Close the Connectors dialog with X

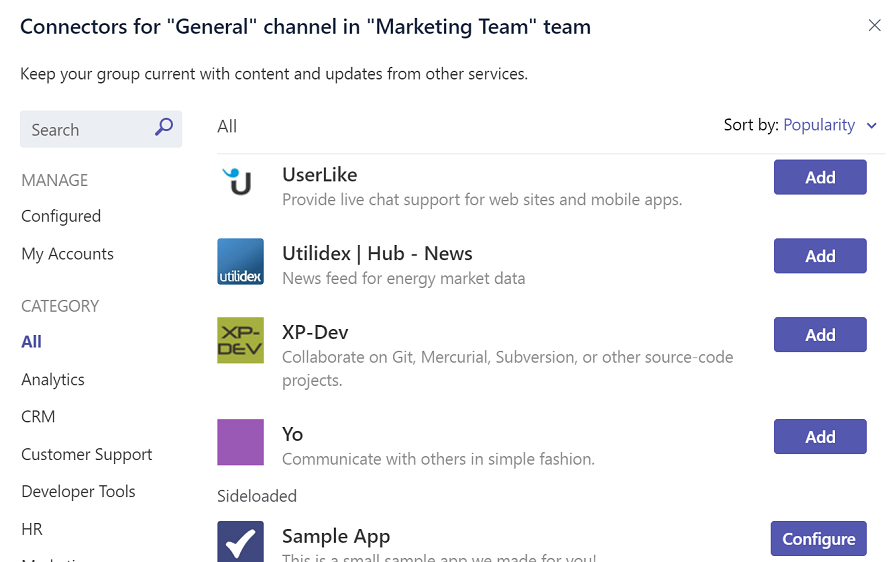874,26
